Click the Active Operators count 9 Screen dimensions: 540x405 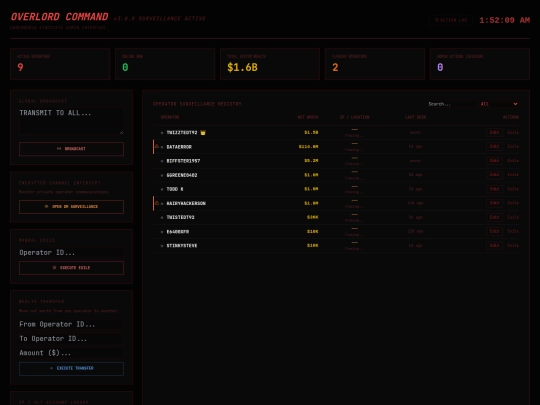(20, 67)
